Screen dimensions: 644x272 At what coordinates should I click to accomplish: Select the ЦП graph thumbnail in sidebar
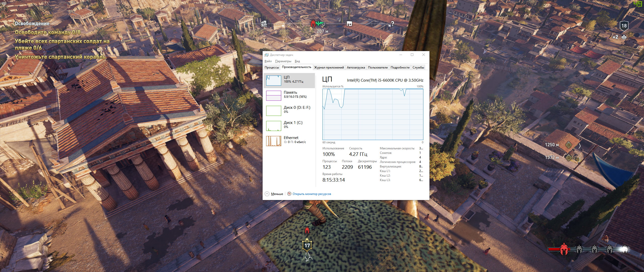click(274, 81)
